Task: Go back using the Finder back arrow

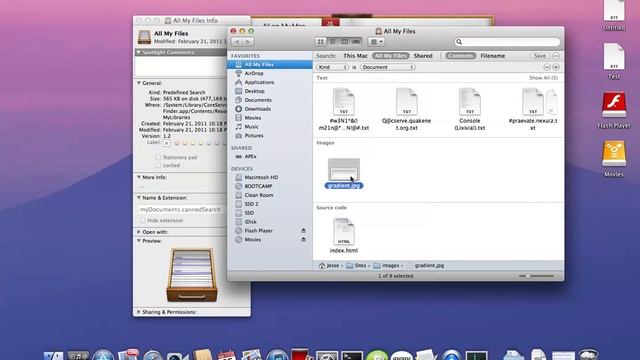Action: [x=236, y=42]
